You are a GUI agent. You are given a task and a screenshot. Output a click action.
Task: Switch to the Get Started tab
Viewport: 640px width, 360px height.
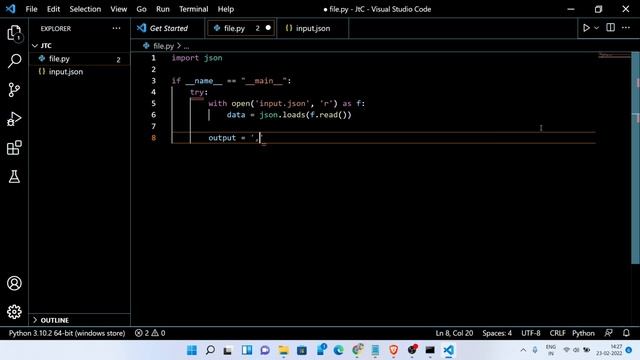click(168, 28)
